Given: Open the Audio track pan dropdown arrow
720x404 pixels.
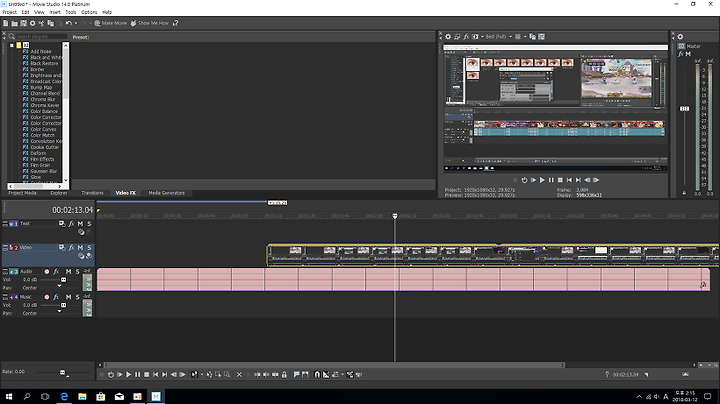Looking at the screenshot, I should click(x=59, y=286).
